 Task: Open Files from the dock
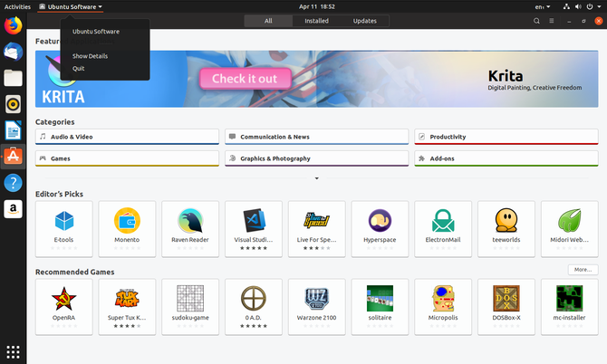coord(14,78)
